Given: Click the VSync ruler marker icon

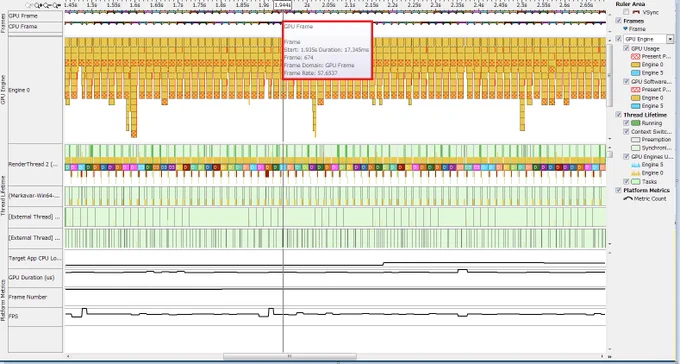Looking at the screenshot, I should coord(637,13).
